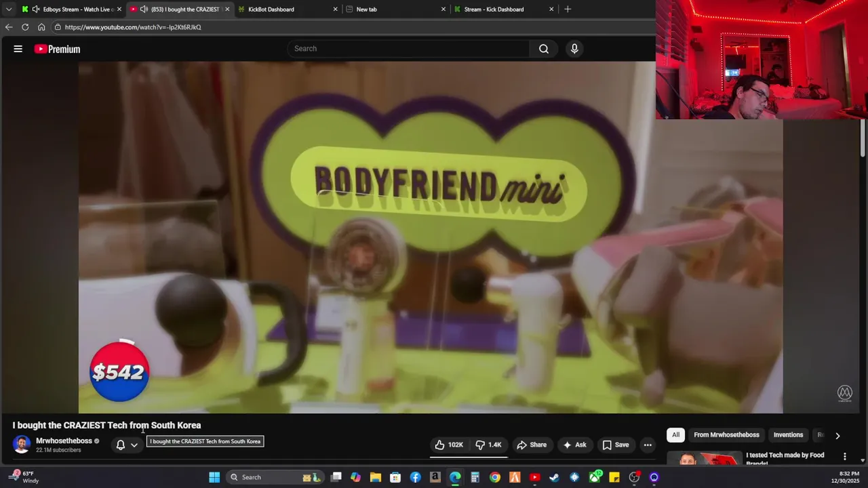
Task: Open Microsoft Store from taskbar
Action: tap(395, 477)
